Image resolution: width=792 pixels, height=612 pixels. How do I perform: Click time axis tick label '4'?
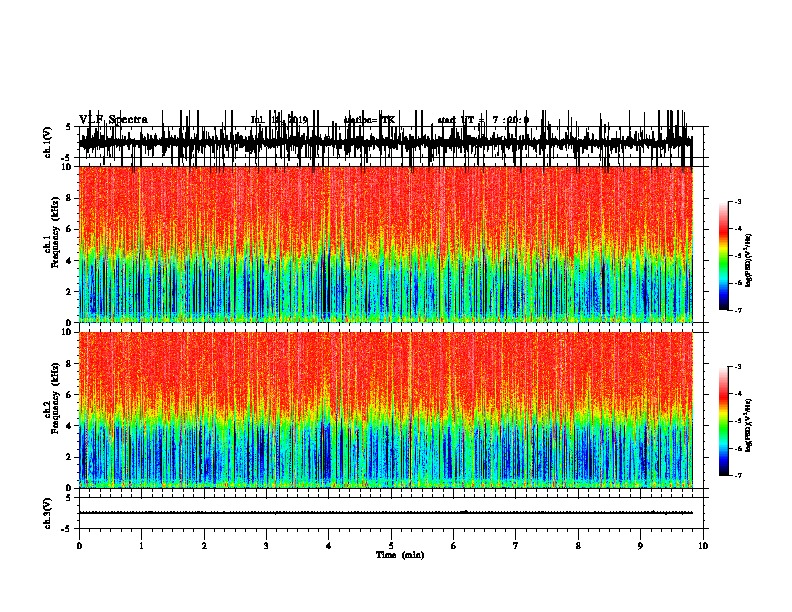point(329,546)
